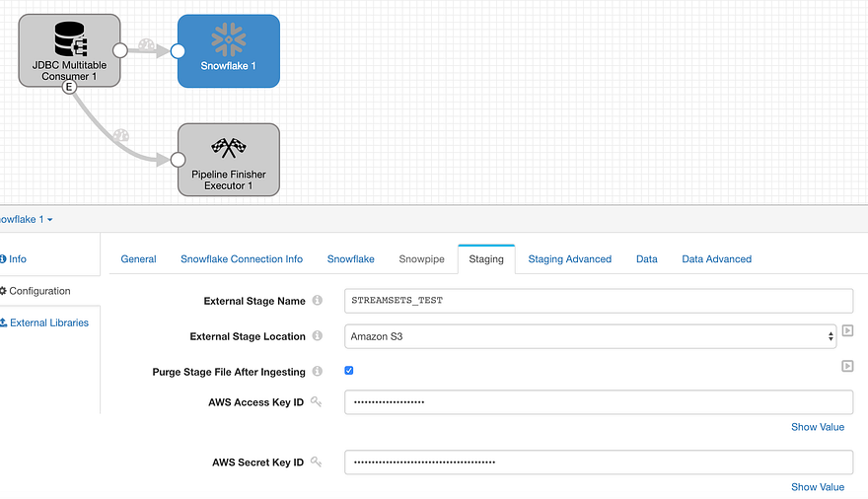
Task: Select the Configuration side tab
Action: [x=36, y=291]
